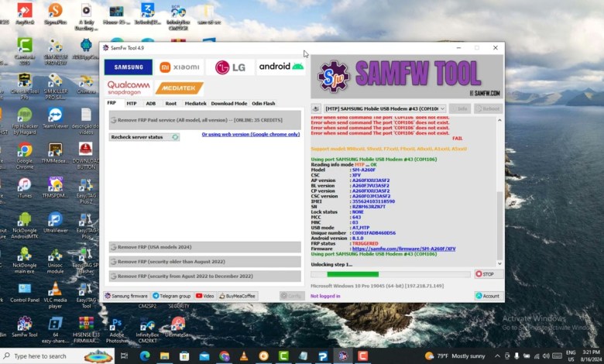
Task: Click the Samsung firmware button
Action: [126, 296]
